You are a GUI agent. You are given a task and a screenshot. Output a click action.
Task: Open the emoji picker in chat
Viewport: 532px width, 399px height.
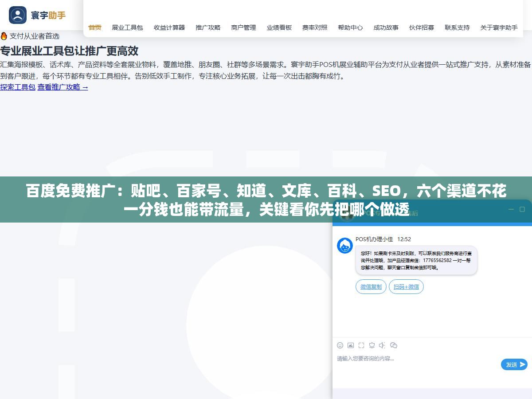point(340,345)
